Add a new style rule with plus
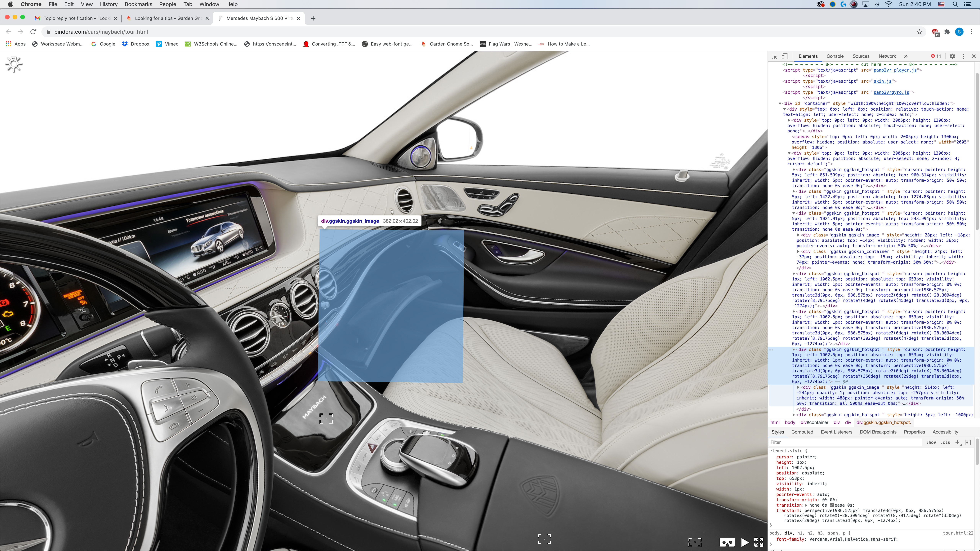This screenshot has width=980, height=551. coord(958,442)
